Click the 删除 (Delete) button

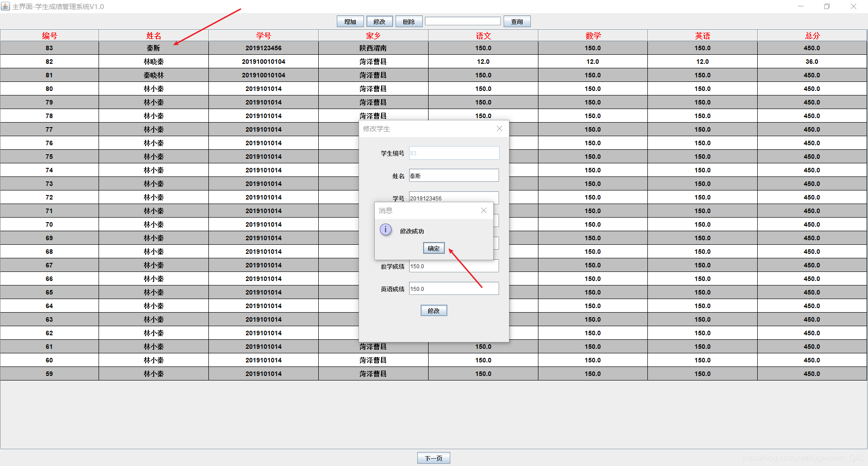409,21
